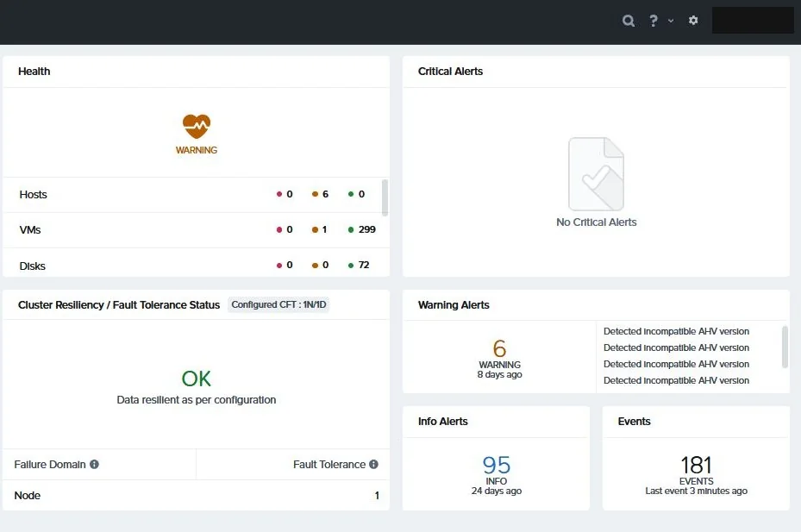The image size is (801, 532).
Task: Open fourth Detected incompatible AHV version alert
Action: pyautogui.click(x=676, y=380)
